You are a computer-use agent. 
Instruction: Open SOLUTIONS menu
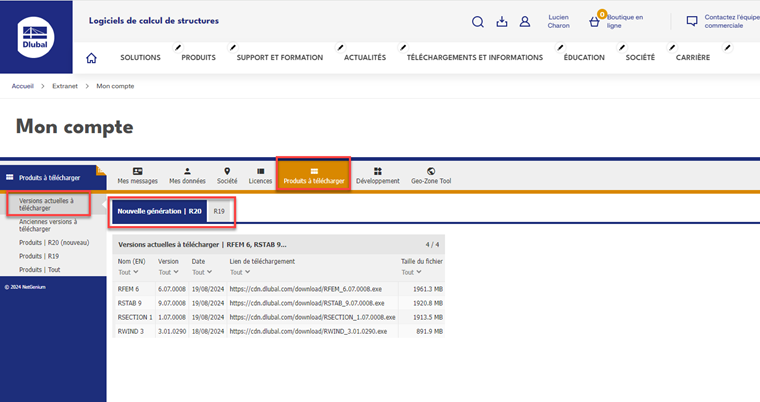pos(140,57)
